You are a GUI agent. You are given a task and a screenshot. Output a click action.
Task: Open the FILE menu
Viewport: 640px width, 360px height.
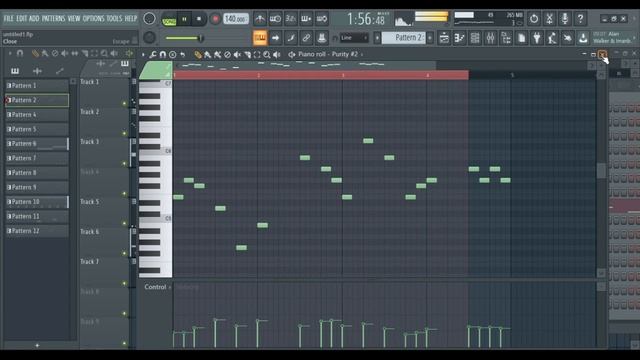(x=8, y=19)
